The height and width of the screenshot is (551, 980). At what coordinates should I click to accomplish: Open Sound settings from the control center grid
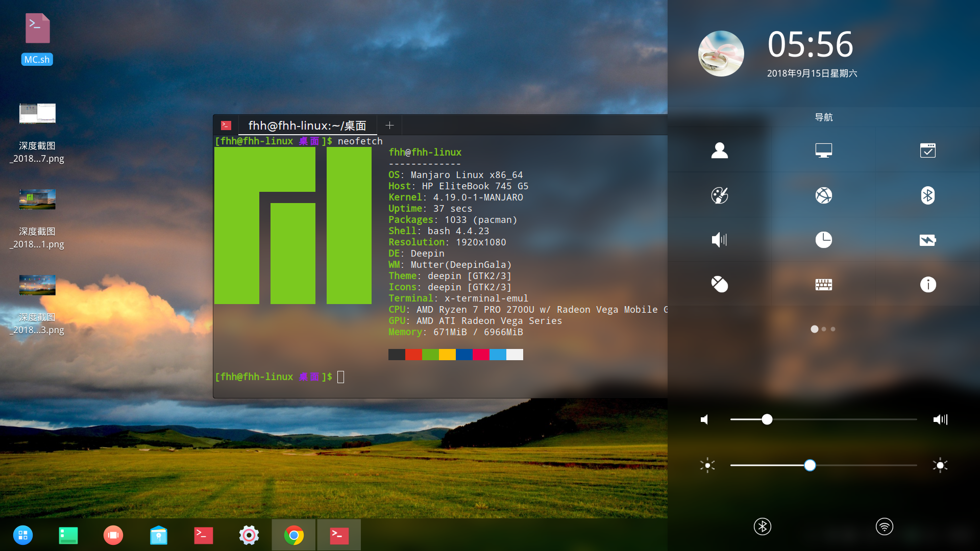pos(719,240)
